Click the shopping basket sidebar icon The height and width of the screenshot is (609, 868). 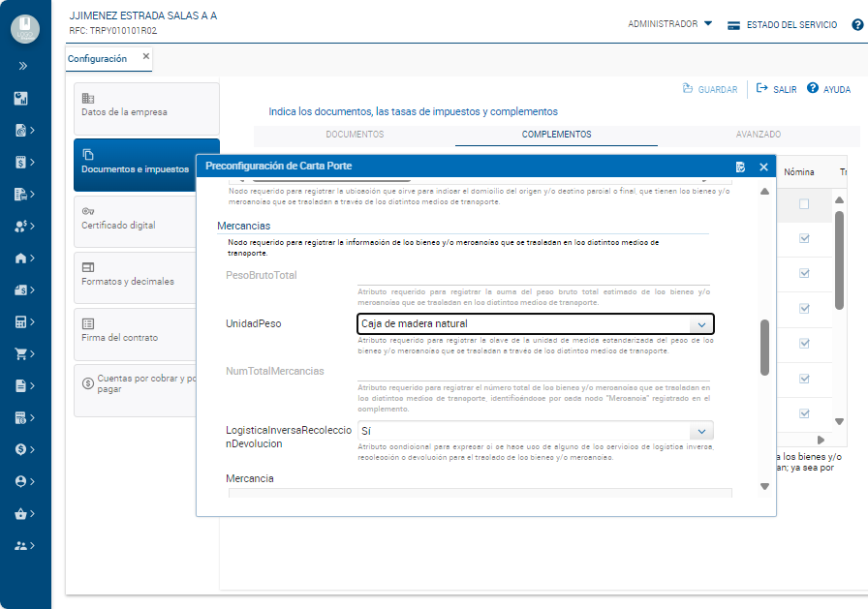point(20,513)
